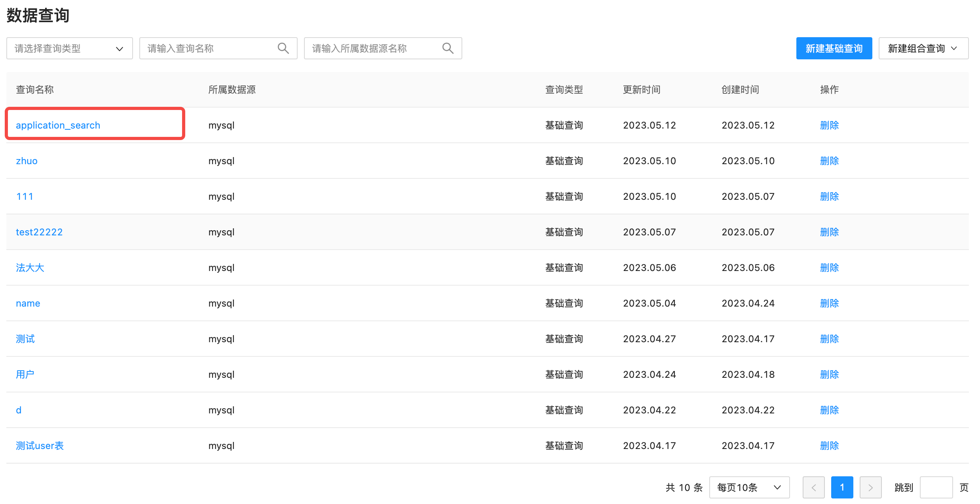This screenshot has height=504, width=980.
Task: Open the zhuo query link
Action: pyautogui.click(x=27, y=161)
